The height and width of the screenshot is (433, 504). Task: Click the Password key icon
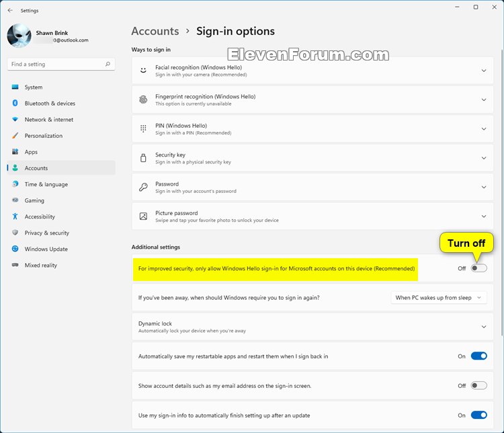tap(143, 187)
